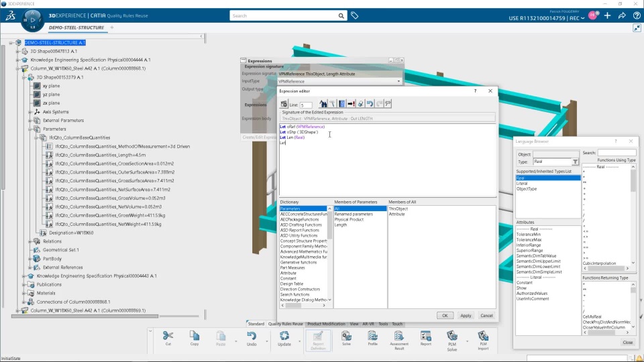Open the Add (plus) icon in the top bar
Image resolution: width=644 pixels, height=362 pixels.
coord(608,15)
